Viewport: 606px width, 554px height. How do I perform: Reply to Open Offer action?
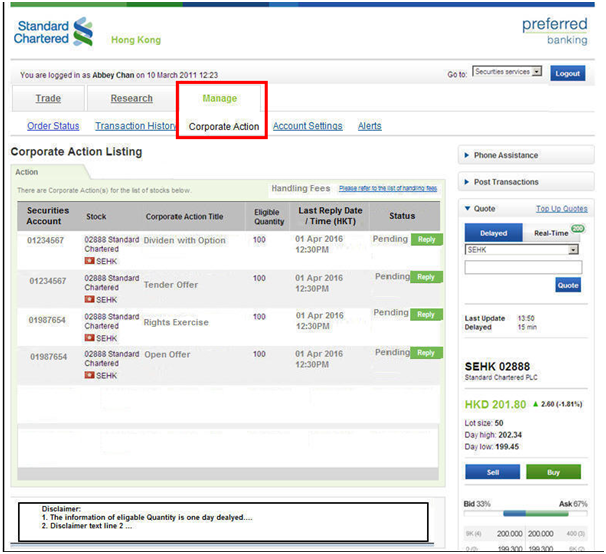click(x=426, y=353)
